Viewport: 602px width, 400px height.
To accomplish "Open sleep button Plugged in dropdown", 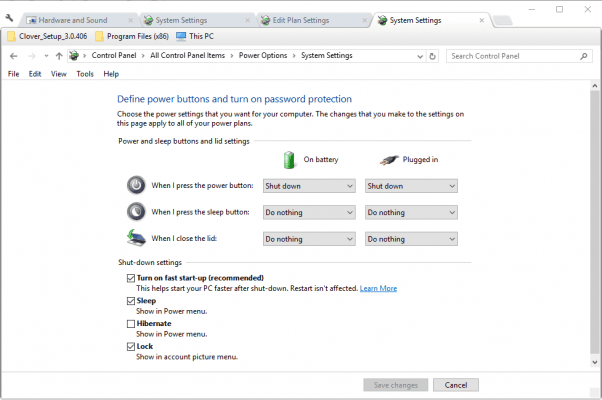I will coord(411,212).
